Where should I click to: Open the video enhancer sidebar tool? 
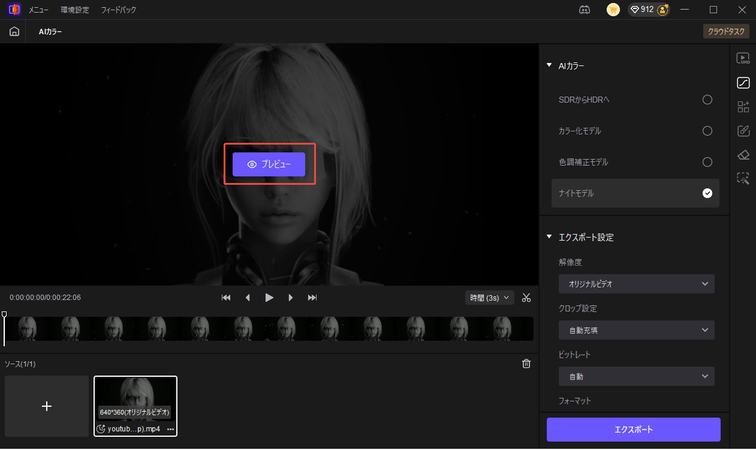pos(743,58)
